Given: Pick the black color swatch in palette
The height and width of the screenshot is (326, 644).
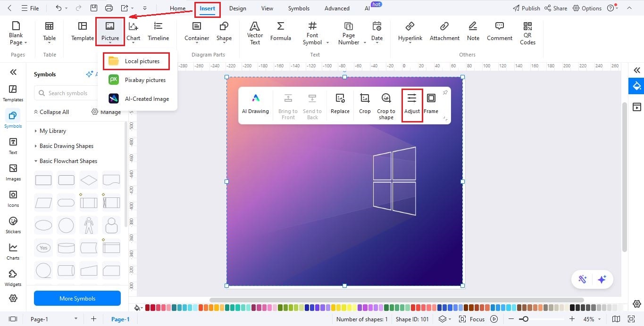Looking at the screenshot, I should coord(572,308).
